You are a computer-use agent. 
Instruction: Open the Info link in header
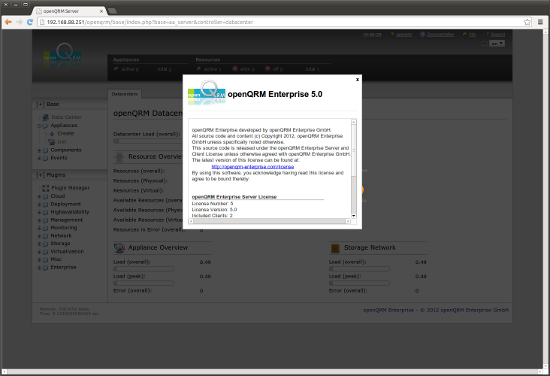click(x=472, y=34)
